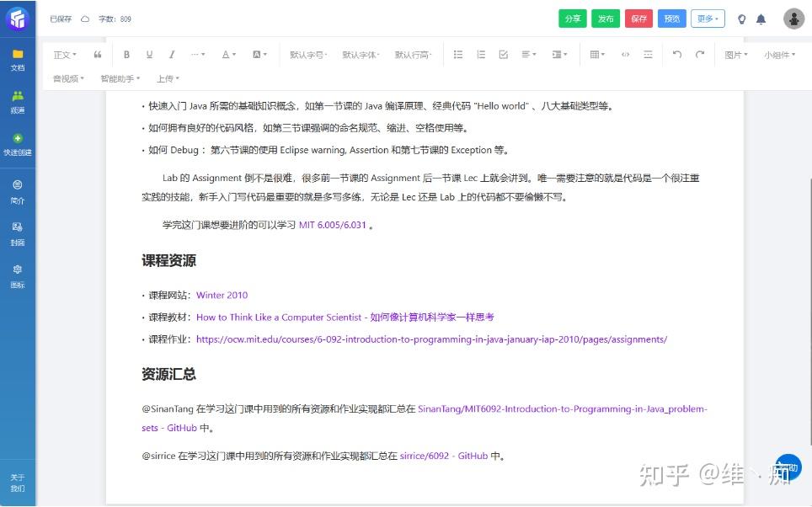Open the sirrice/6092 GitHub link
Viewport: 812px width, 507px height.
(443, 456)
